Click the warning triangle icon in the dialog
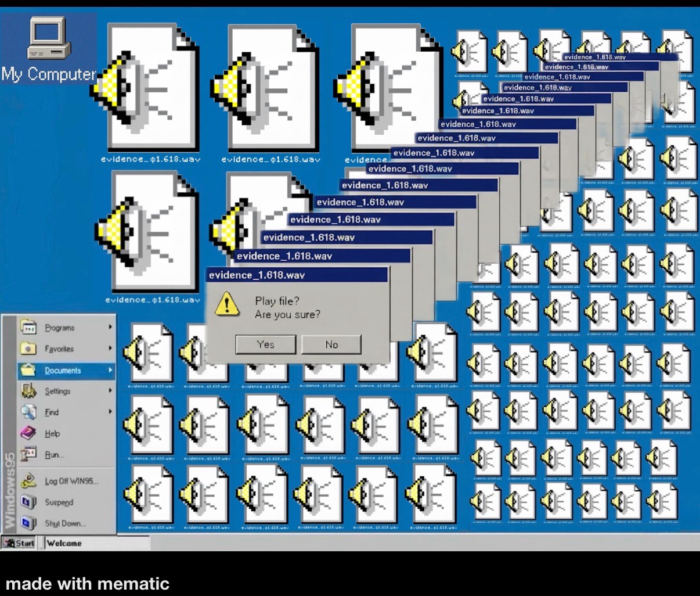700x596 pixels. pos(226,304)
